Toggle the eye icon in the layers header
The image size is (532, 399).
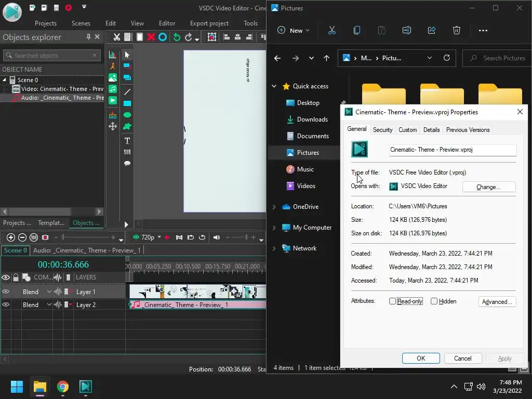(x=6, y=277)
